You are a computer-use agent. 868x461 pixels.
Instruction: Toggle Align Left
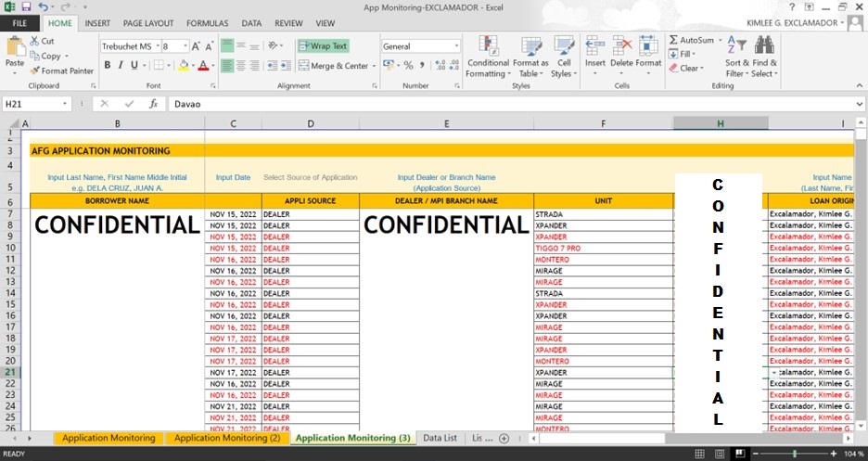click(x=227, y=65)
